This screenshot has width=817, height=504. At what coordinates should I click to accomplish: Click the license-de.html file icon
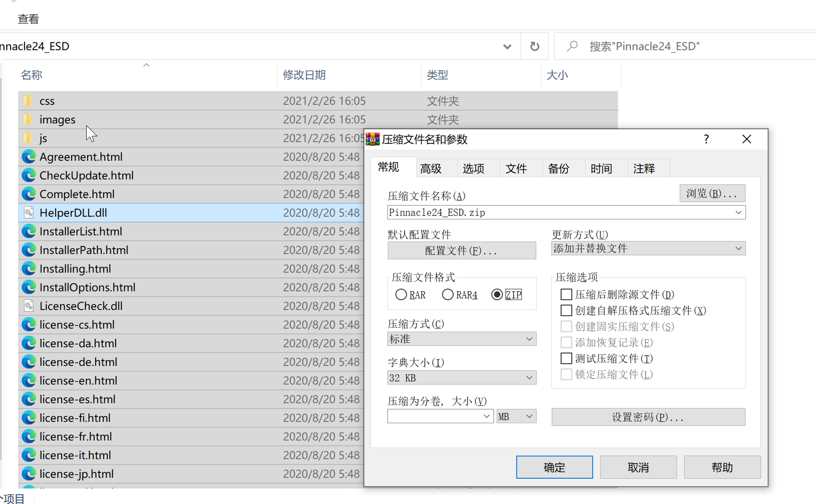(29, 362)
